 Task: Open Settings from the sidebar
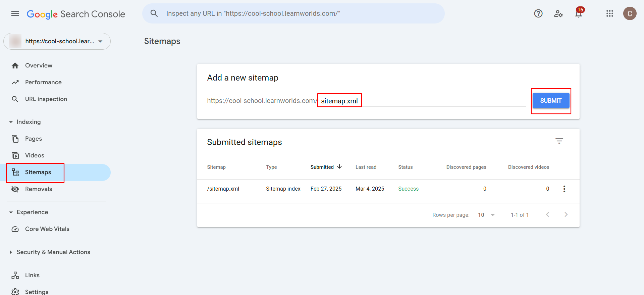[x=37, y=292]
